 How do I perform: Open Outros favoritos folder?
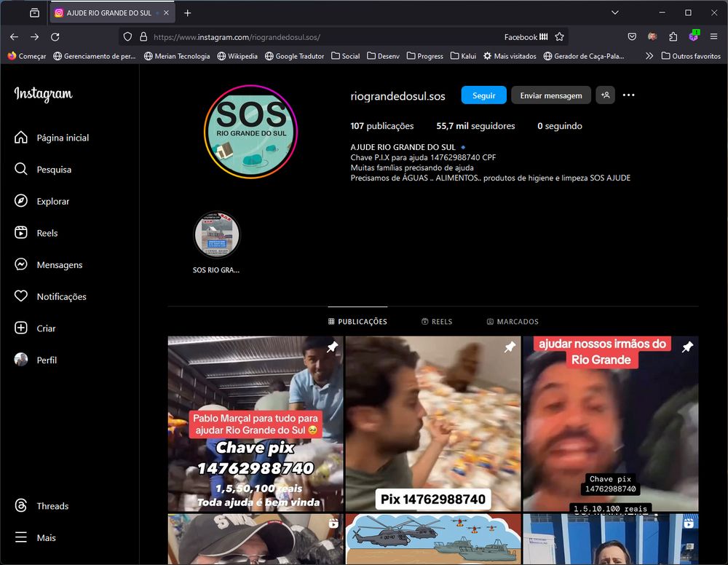point(691,56)
